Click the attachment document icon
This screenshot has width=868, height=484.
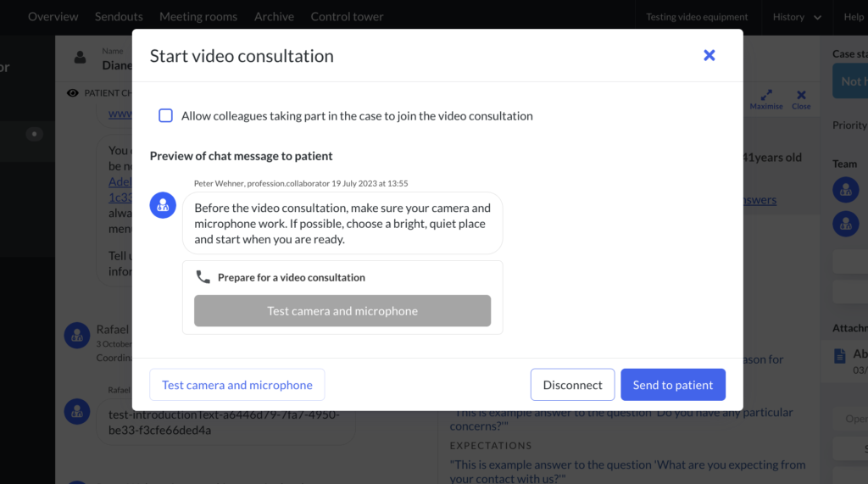click(x=840, y=355)
